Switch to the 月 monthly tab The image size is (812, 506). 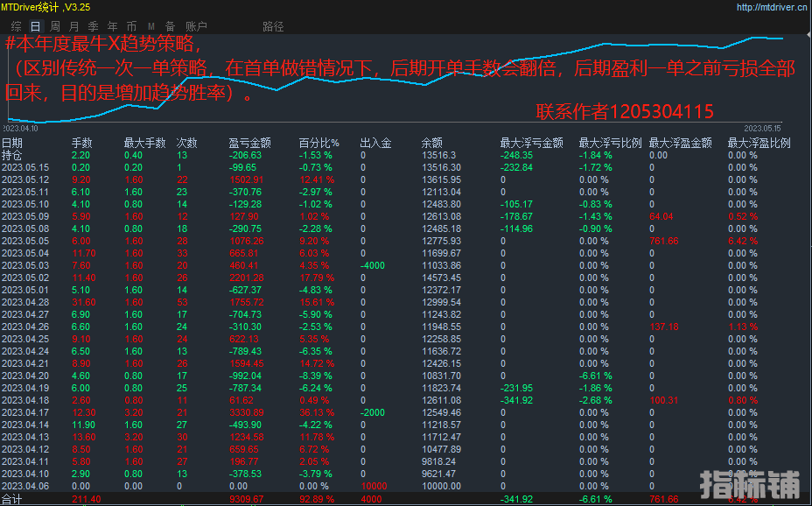(74, 26)
